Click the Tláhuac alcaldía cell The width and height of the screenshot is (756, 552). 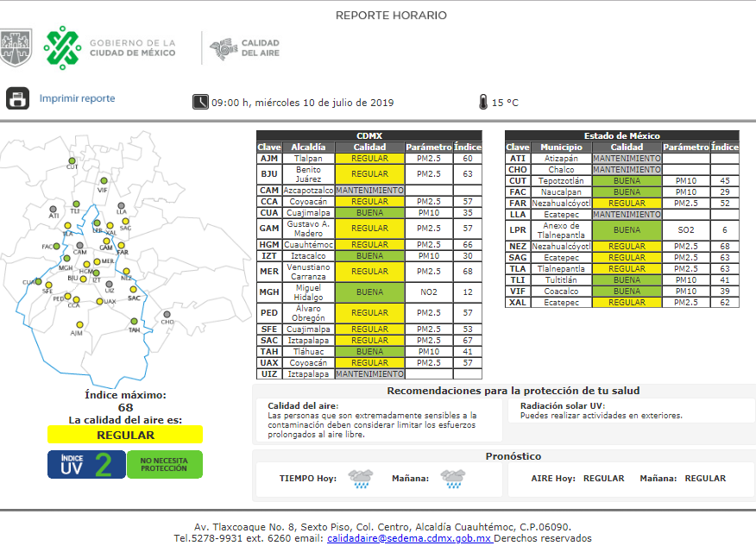coord(309,352)
